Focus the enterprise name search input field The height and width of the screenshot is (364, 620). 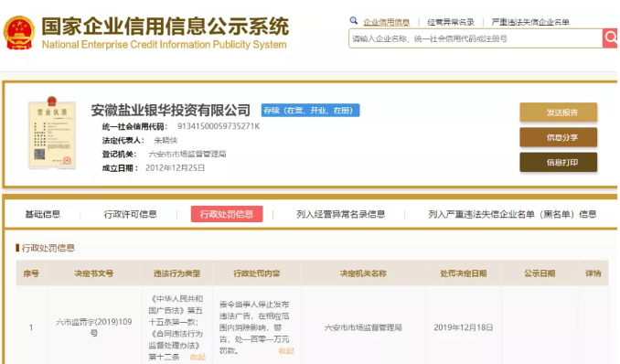point(476,38)
